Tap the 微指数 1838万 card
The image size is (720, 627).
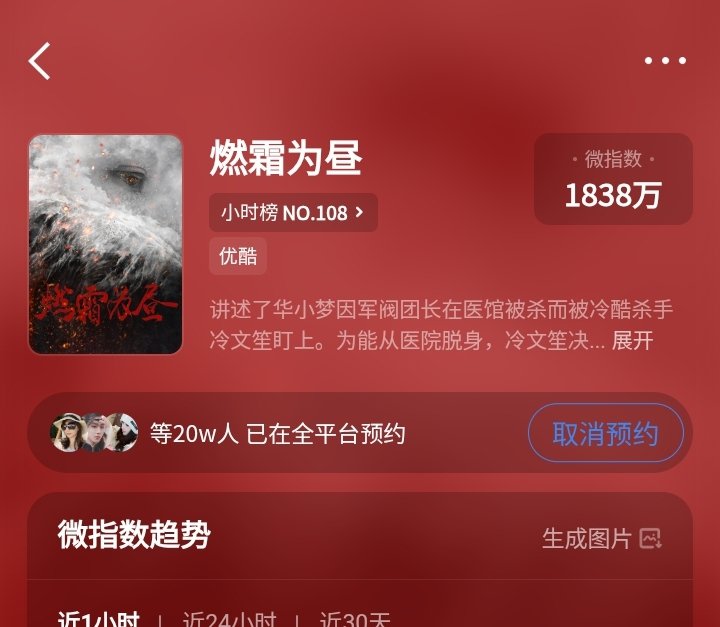click(x=613, y=179)
